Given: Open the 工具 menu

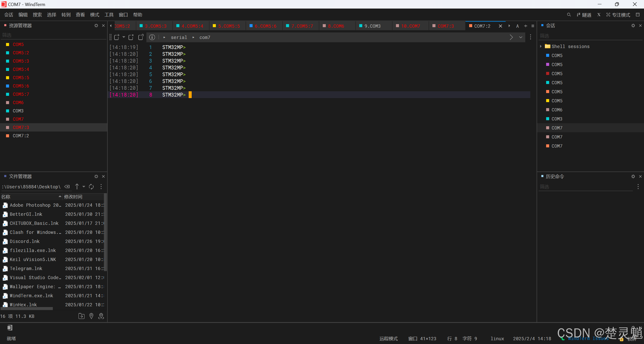Looking at the screenshot, I should pyautogui.click(x=109, y=15).
